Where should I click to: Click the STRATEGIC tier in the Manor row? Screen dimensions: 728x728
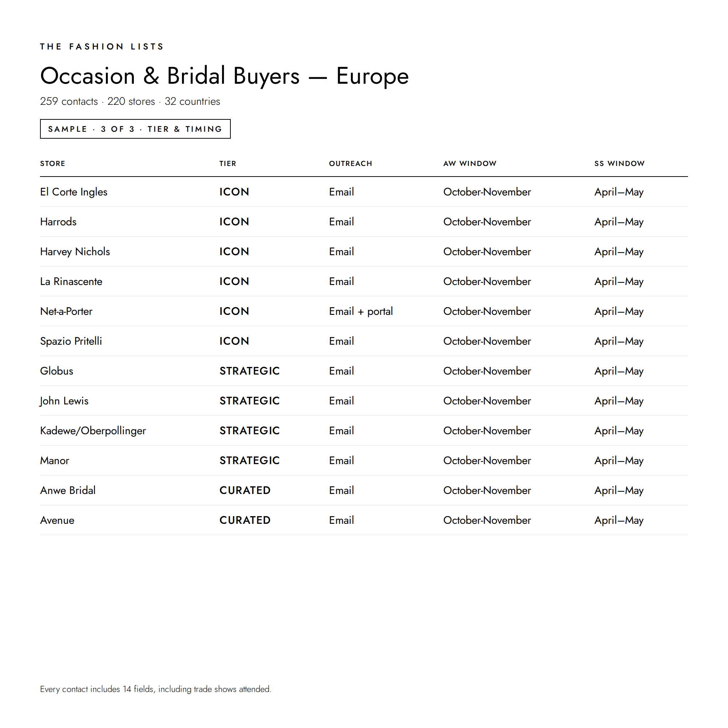click(250, 460)
